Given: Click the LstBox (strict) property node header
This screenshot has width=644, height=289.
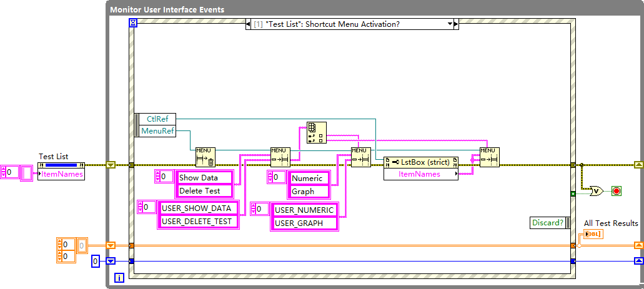Looking at the screenshot, I should click(x=421, y=162).
